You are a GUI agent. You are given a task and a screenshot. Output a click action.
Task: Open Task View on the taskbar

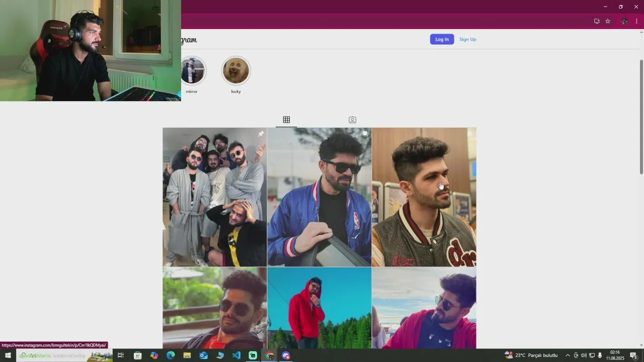tap(121, 355)
